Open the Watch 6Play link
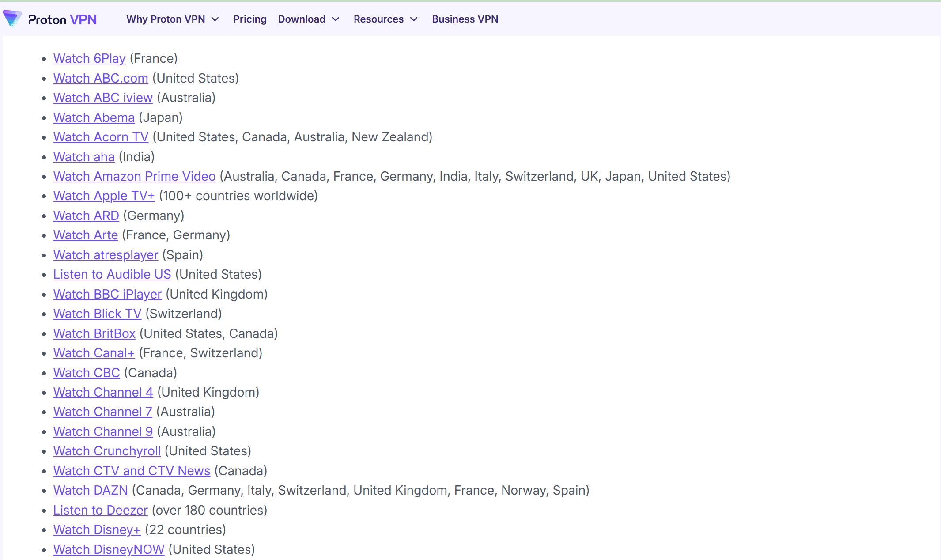The width and height of the screenshot is (941, 560). [x=89, y=58]
